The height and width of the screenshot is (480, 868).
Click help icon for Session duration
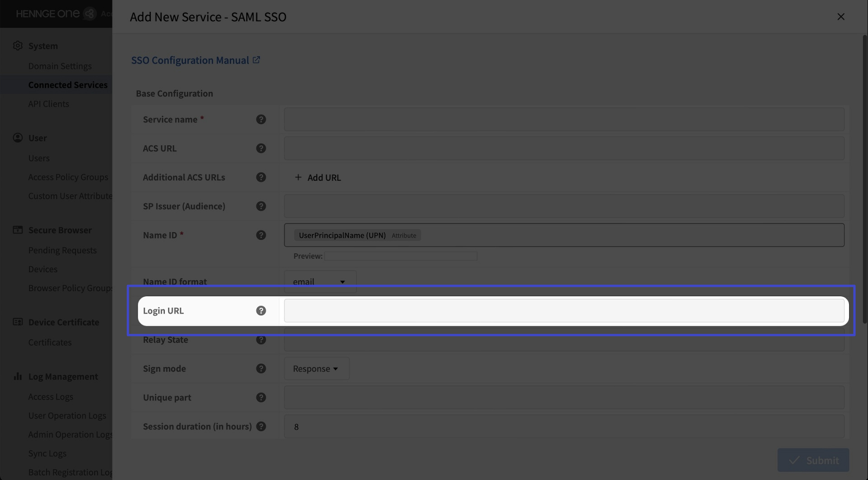click(x=261, y=426)
